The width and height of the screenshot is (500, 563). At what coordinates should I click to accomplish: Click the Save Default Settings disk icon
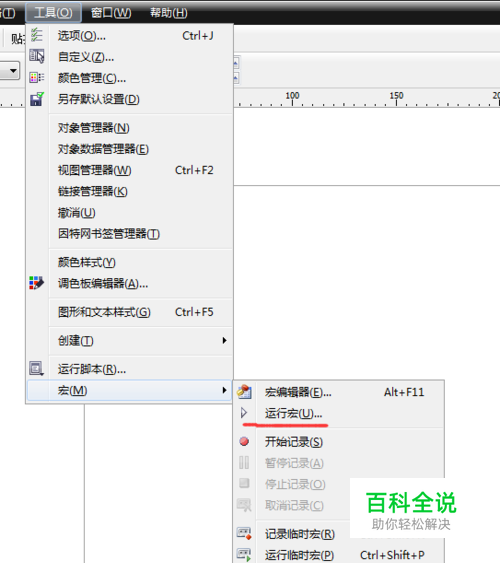tap(37, 99)
